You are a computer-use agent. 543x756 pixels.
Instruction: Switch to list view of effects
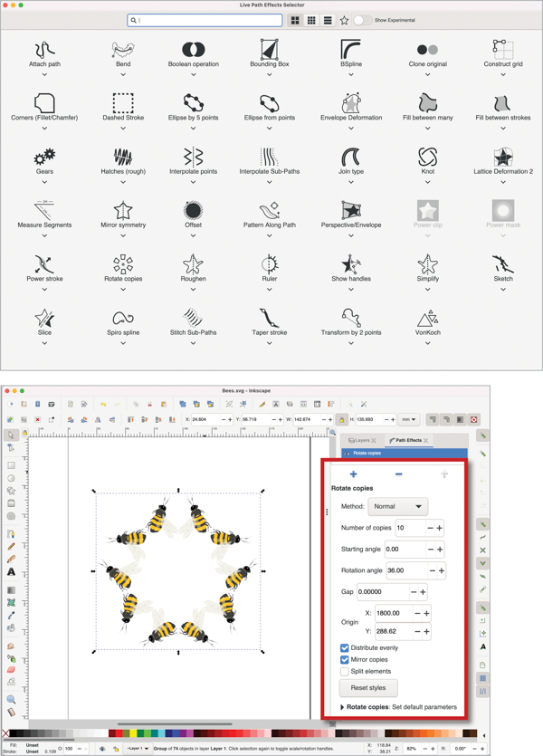[328, 20]
